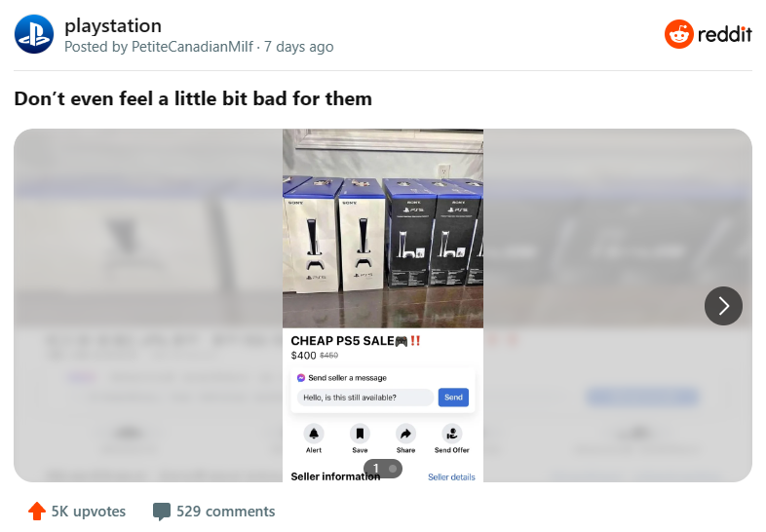Click the Messenger icon beside Send seller a message

(x=301, y=378)
